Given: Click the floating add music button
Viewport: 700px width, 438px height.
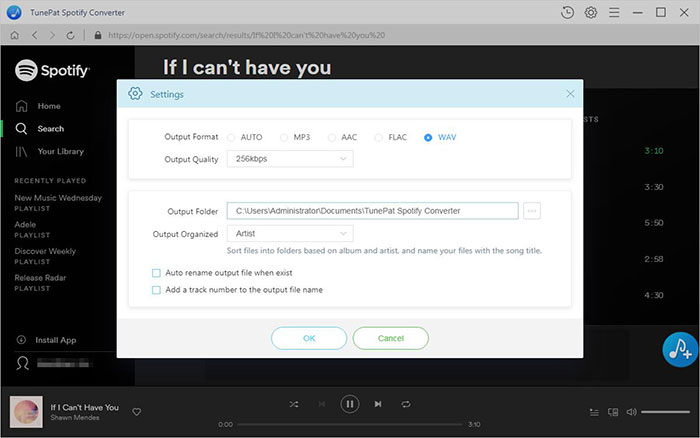Looking at the screenshot, I should click(680, 350).
